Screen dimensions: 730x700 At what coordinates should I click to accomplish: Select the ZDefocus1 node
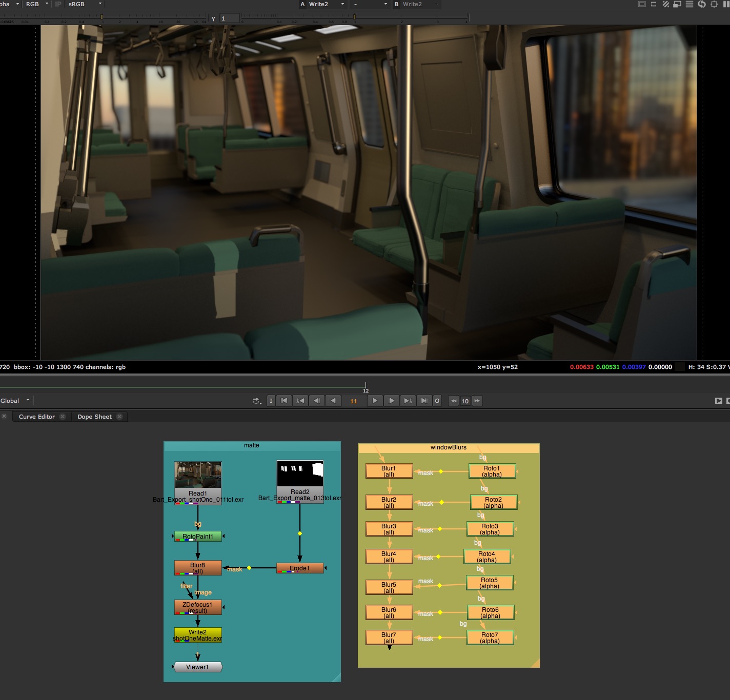(x=198, y=607)
